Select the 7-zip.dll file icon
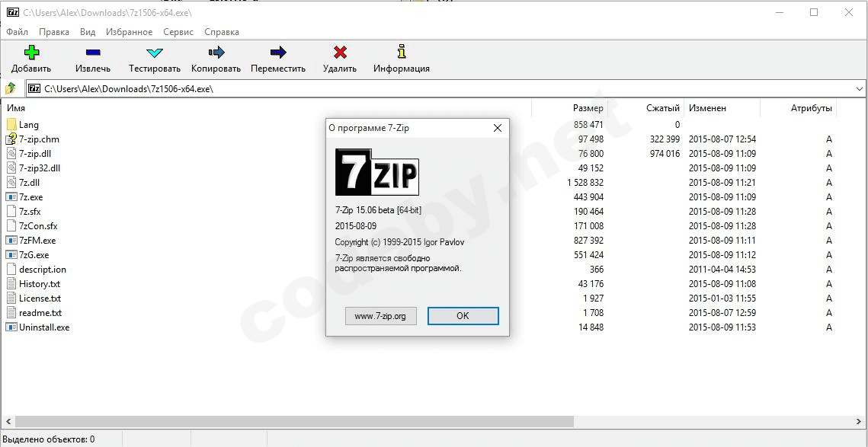This screenshot has width=868, height=447. tap(11, 153)
